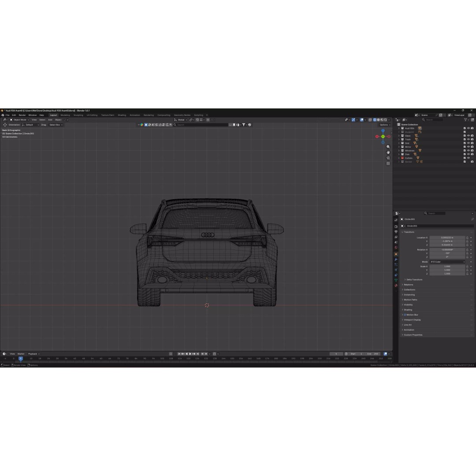The image size is (476, 476).
Task: Expand the Glass collection tree
Action: 399,136
